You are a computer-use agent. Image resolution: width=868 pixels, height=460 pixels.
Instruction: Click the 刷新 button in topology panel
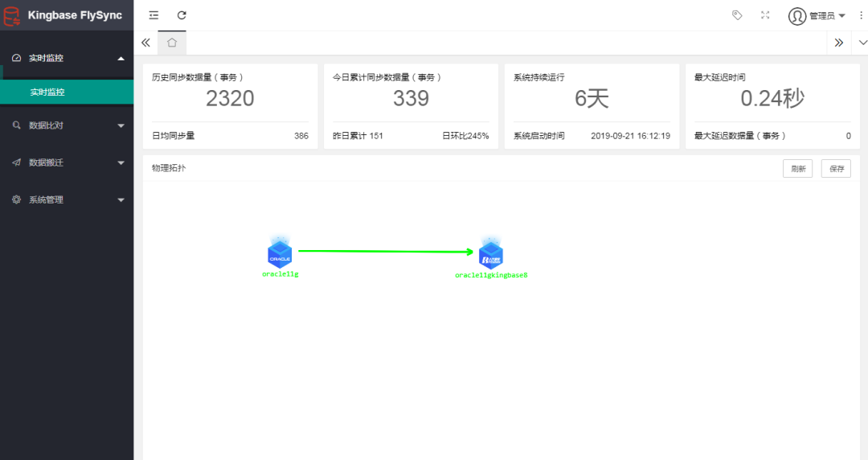[798, 169]
